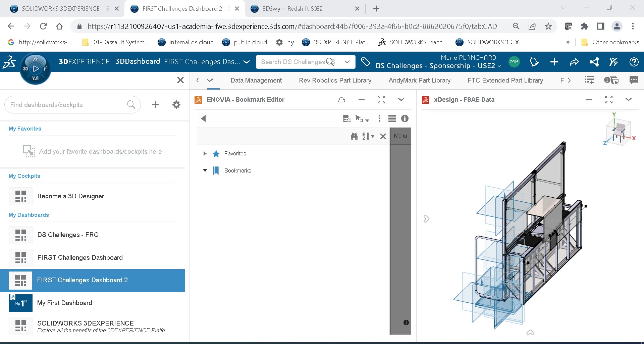Screen dimensions: 644x344
Task: Click the Dassault Systèmes 3DS logo
Action: (x=9, y=62)
